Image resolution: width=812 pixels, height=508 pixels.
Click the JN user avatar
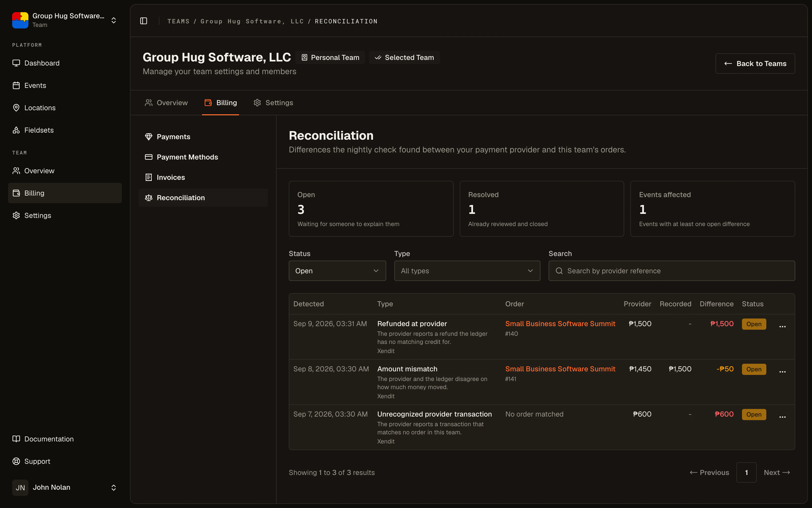pos(20,487)
